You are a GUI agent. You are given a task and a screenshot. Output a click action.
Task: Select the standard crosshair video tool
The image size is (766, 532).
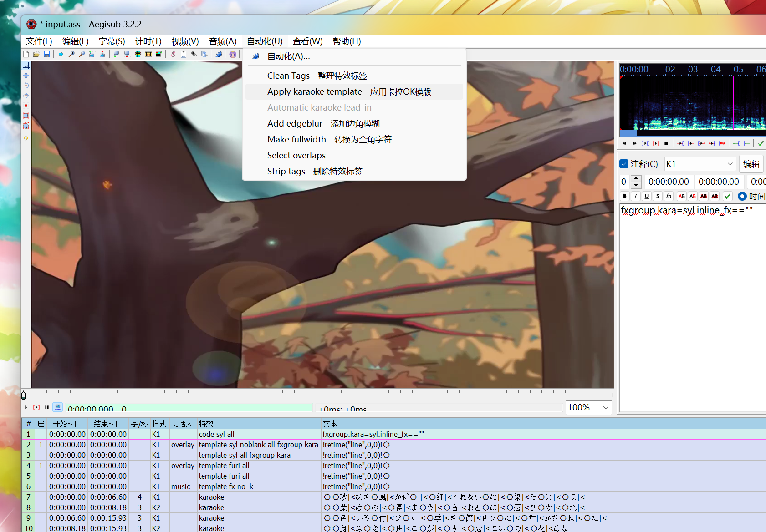tap(26, 66)
